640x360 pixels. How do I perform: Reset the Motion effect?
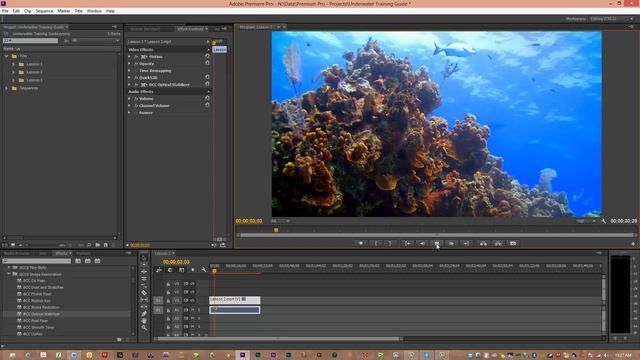(x=207, y=56)
